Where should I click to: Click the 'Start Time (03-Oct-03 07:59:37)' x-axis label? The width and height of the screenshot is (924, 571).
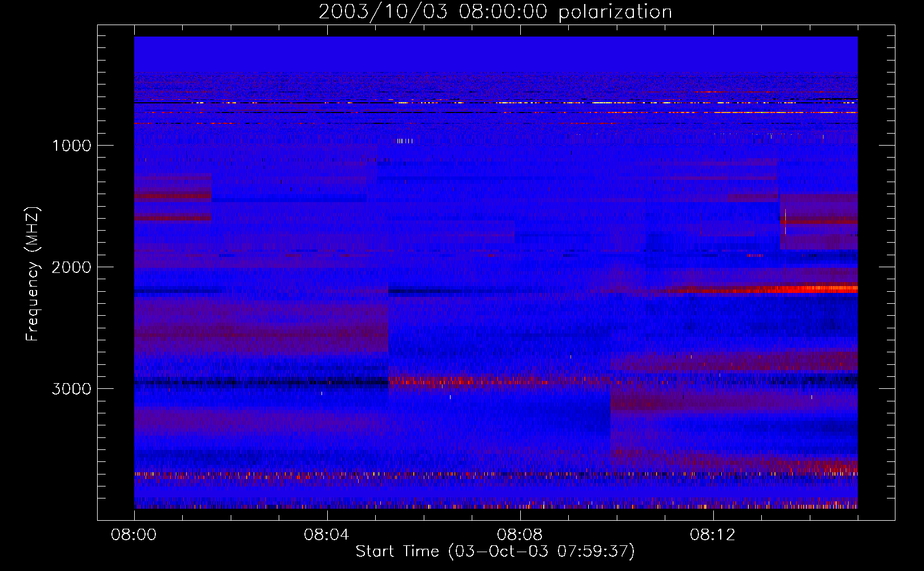click(x=495, y=551)
